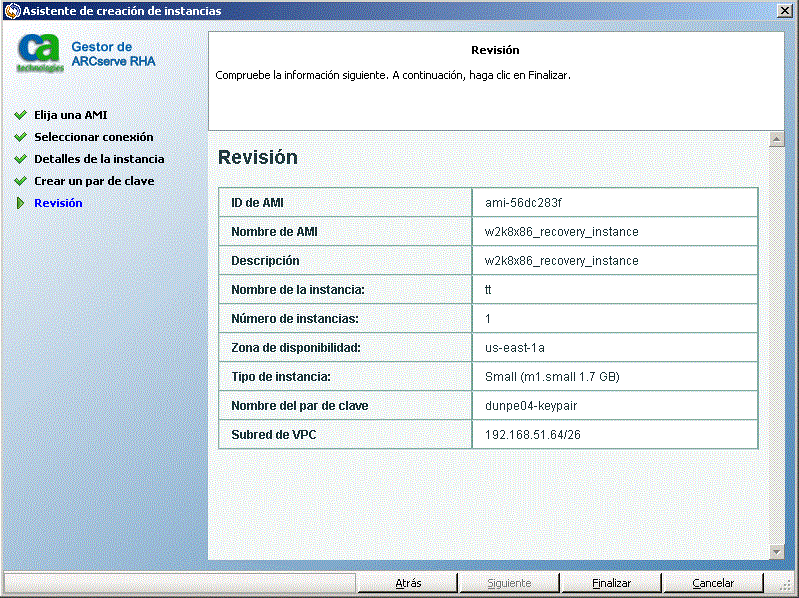This screenshot has height=598, width=799.
Task: Click green checkmark beside Seleccionar conexión
Action: click(20, 137)
